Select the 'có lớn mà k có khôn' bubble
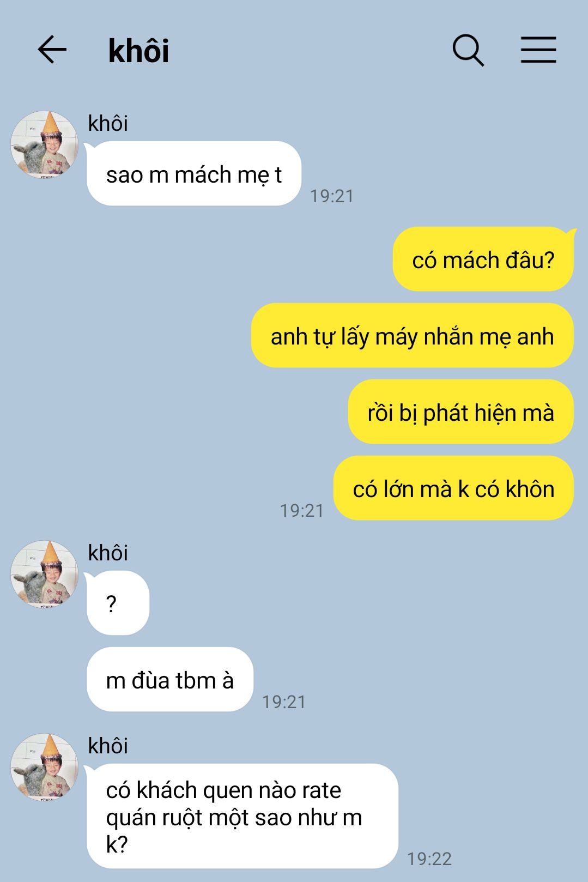The width and height of the screenshot is (588, 882). click(453, 488)
